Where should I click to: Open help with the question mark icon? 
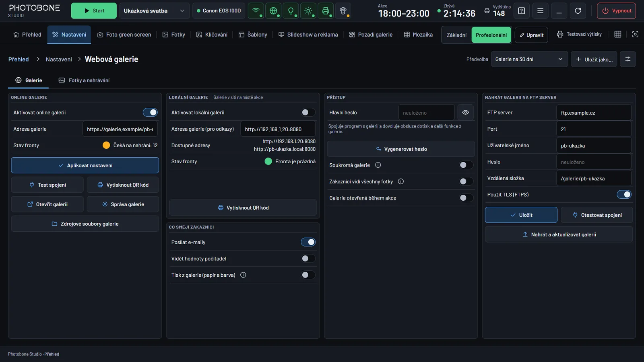(522, 11)
